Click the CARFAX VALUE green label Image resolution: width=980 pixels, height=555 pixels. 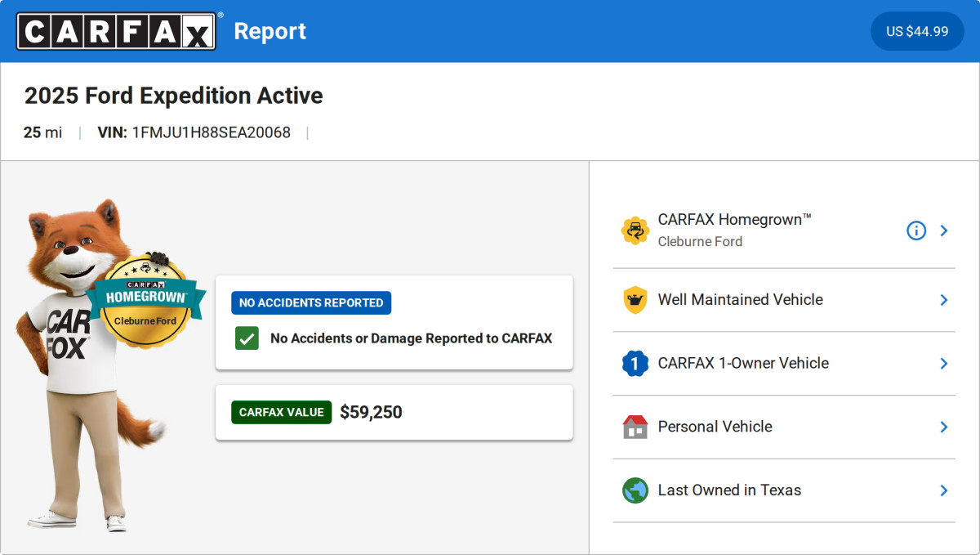(282, 412)
